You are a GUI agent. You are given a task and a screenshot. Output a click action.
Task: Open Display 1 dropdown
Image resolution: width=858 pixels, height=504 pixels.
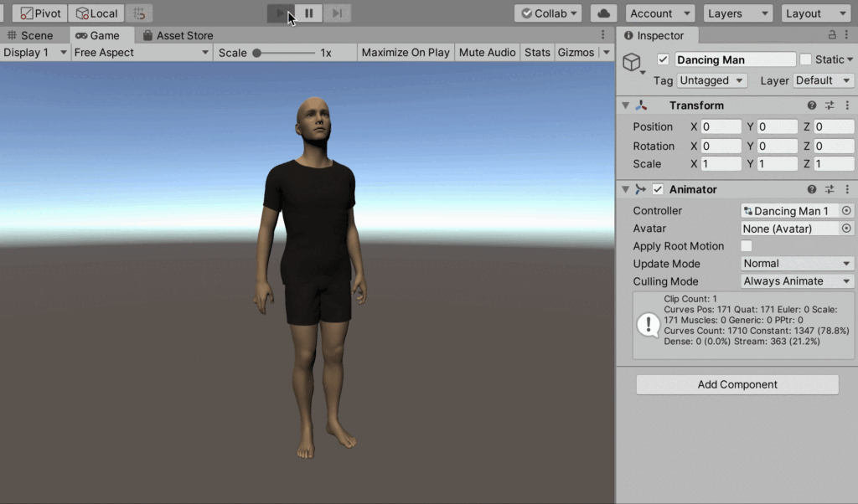coord(35,53)
